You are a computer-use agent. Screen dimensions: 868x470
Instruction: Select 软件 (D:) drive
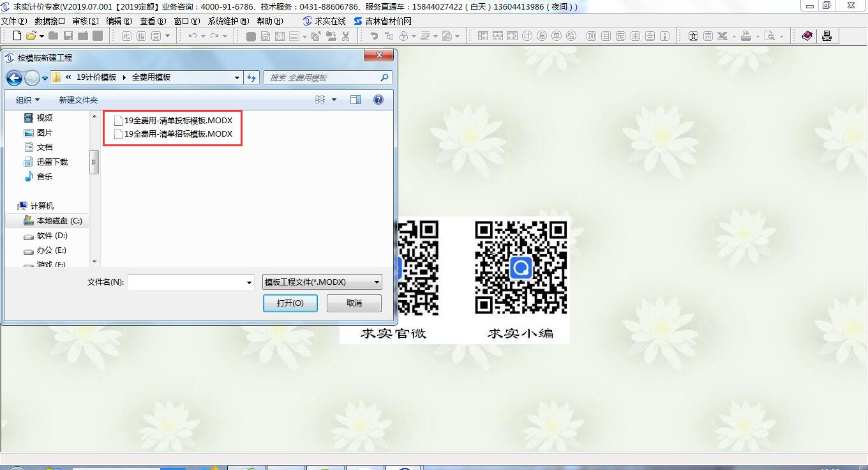click(x=45, y=236)
